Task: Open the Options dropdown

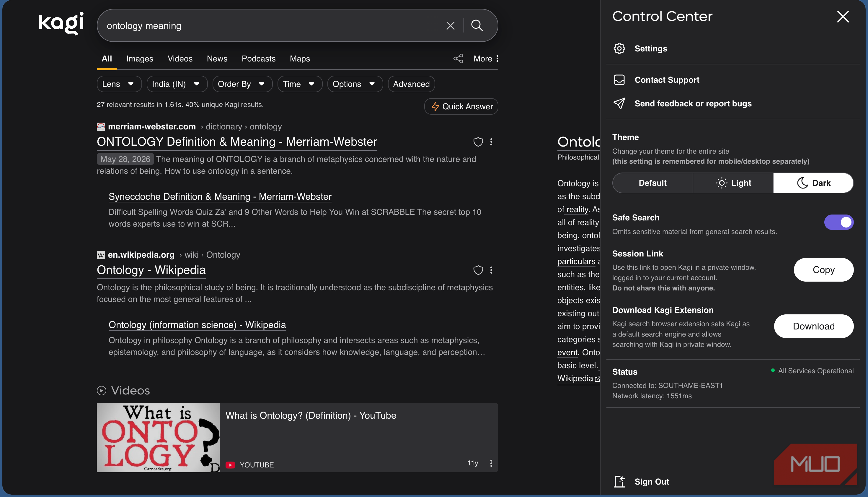Action: (355, 84)
